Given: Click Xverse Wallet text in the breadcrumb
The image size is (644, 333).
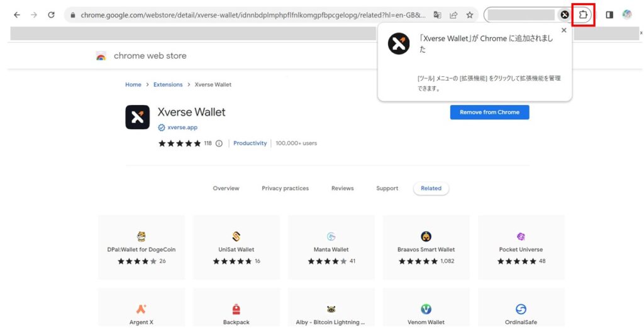Looking at the screenshot, I should click(x=213, y=85).
